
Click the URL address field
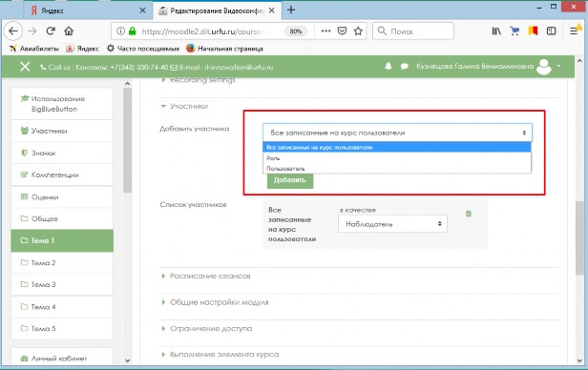pos(202,31)
